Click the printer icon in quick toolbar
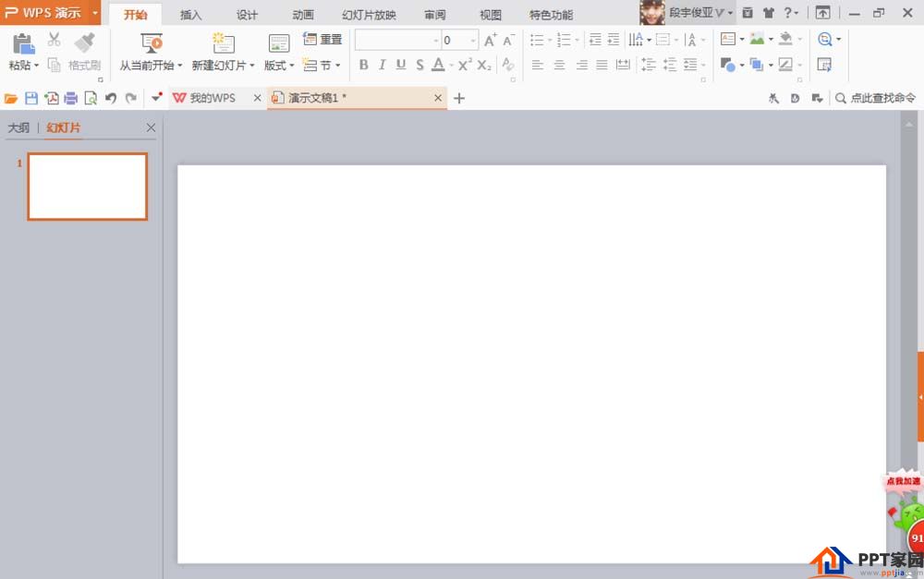This screenshot has width=924, height=579. pos(71,98)
